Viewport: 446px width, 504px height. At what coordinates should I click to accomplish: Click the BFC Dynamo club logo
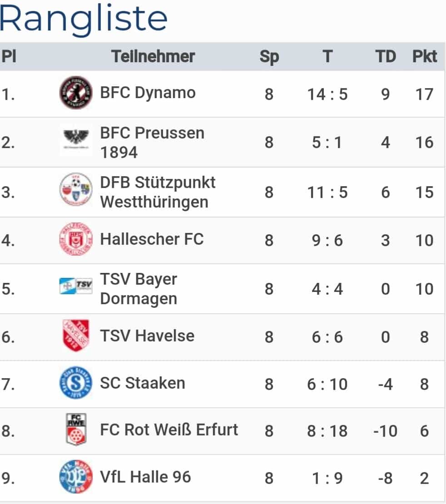pyautogui.click(x=76, y=93)
